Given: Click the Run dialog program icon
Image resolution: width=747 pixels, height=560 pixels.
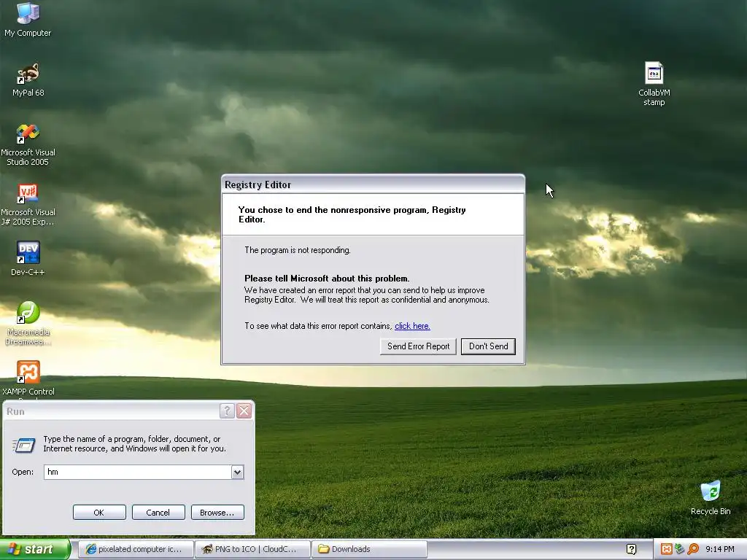Looking at the screenshot, I should 23,445.
